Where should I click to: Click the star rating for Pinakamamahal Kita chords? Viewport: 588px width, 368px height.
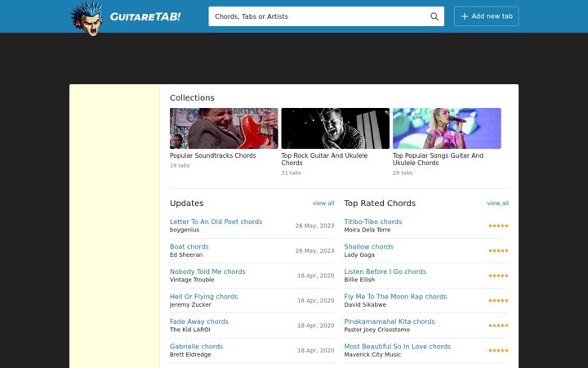pos(498,325)
